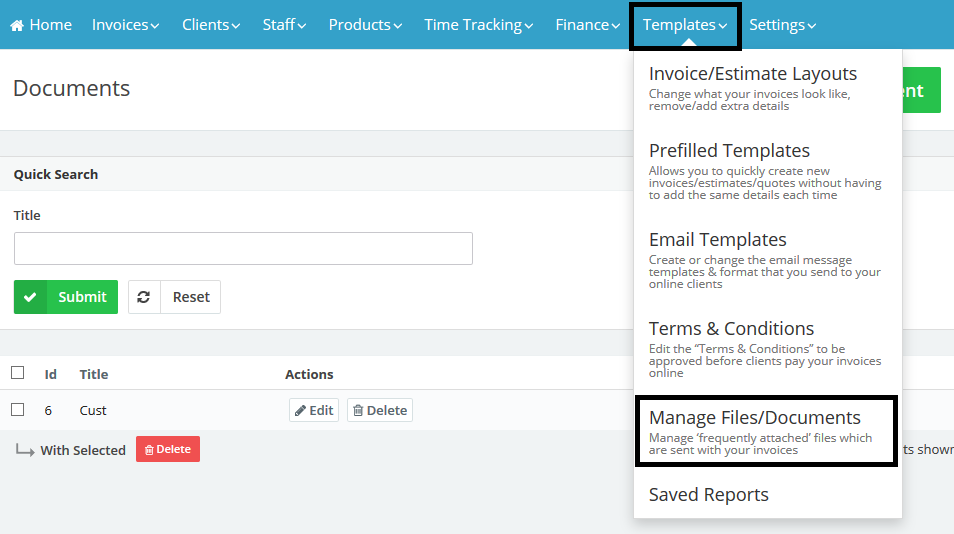
Task: Expand the Time Tracking dropdown
Action: pyautogui.click(x=478, y=25)
